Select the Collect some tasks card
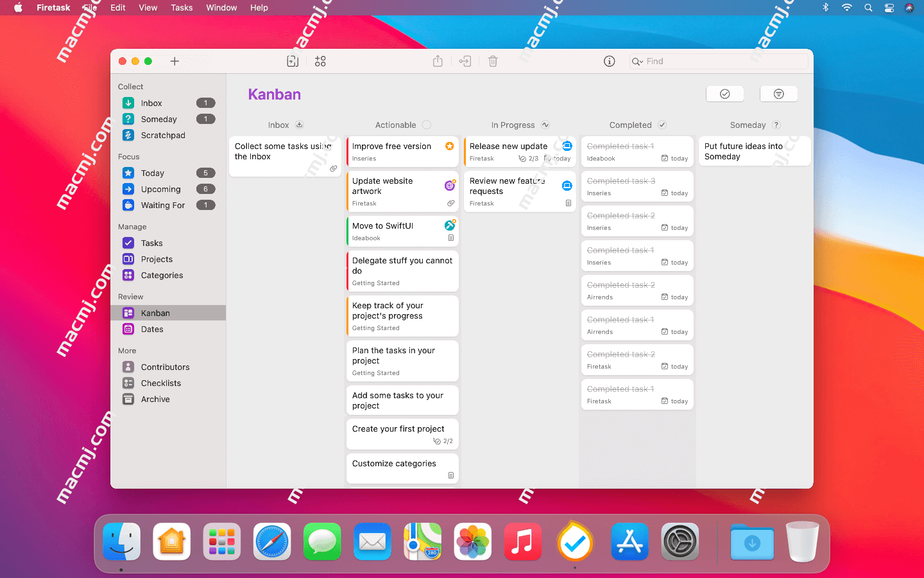Viewport: 924px width, 578px height. pos(285,157)
